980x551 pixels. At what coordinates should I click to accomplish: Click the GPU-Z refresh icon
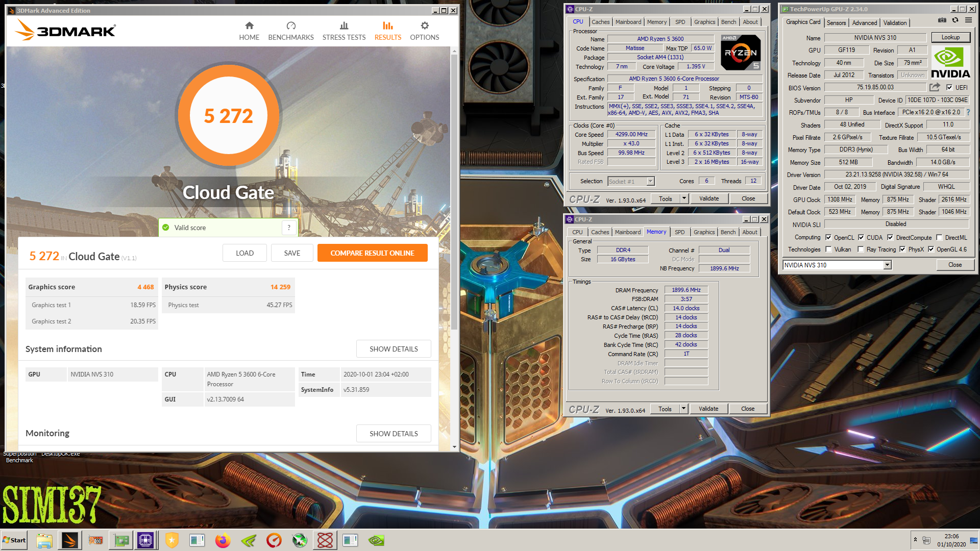pos(955,20)
